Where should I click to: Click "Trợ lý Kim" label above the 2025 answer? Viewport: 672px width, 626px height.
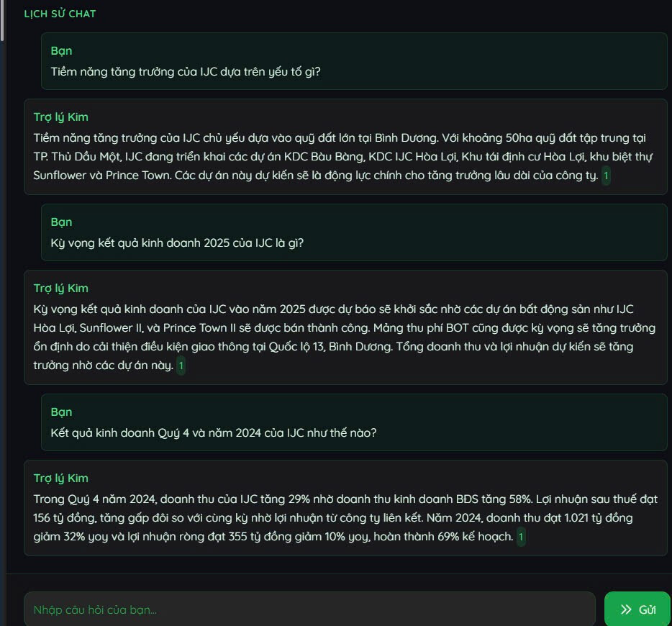tap(61, 289)
